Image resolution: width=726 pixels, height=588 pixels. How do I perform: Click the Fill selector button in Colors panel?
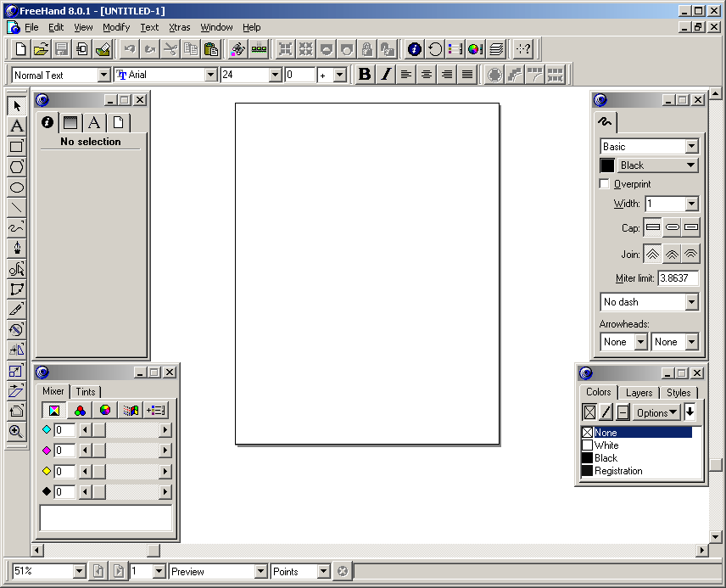click(x=589, y=412)
